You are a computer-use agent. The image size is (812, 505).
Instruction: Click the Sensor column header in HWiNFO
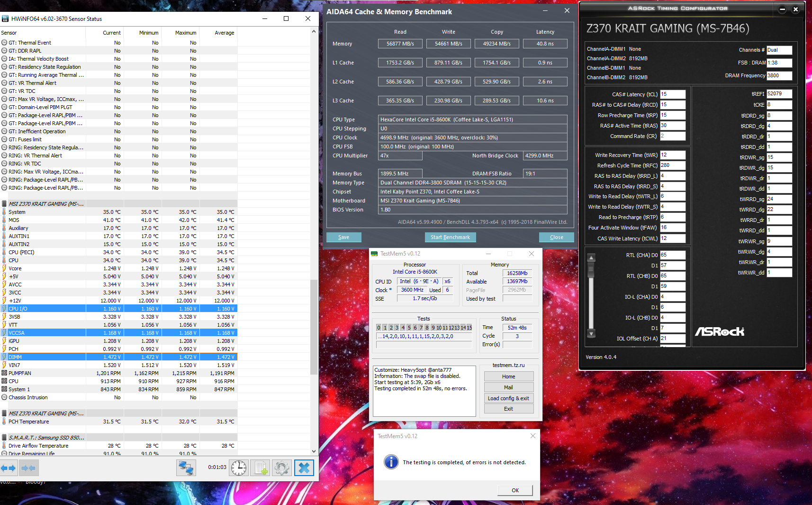(43, 33)
